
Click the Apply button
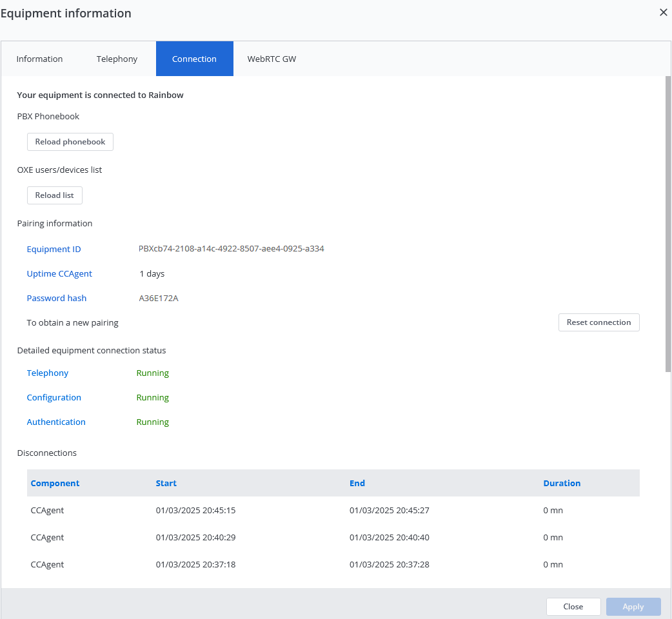click(633, 607)
